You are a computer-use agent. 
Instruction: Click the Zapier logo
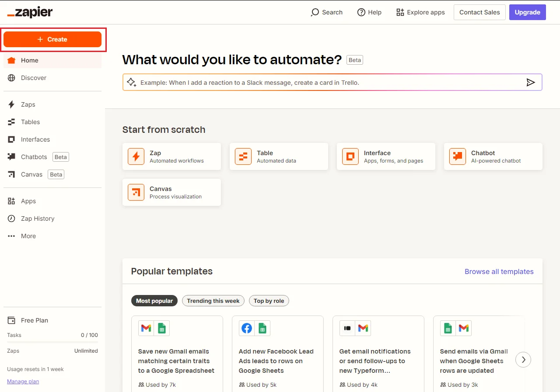pos(30,13)
